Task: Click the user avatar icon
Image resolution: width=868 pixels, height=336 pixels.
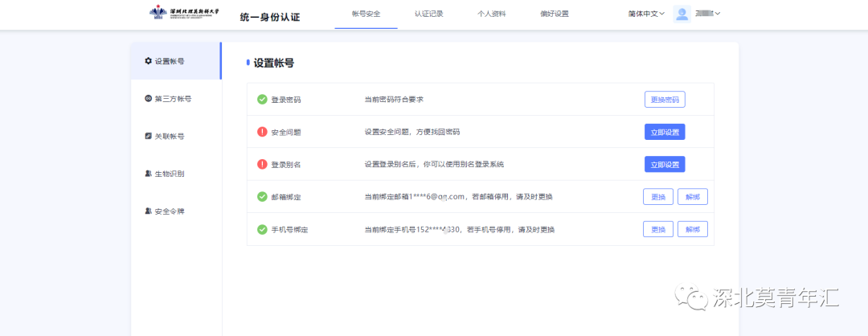Action: click(682, 14)
